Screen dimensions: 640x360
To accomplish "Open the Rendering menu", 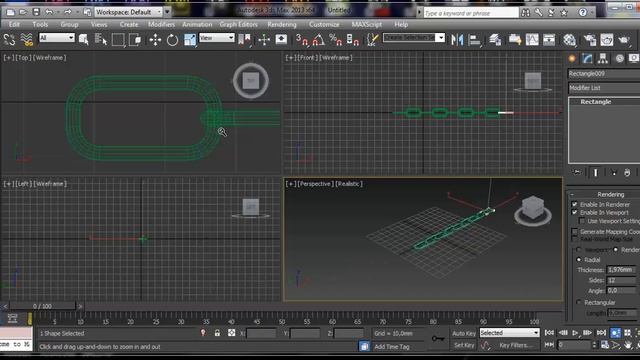I will tap(282, 24).
